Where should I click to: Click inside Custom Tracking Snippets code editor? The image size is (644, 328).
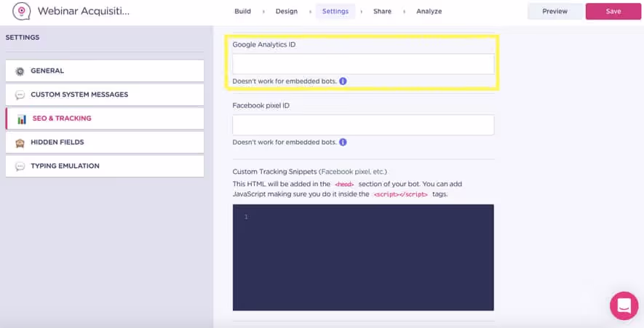pyautogui.click(x=363, y=257)
